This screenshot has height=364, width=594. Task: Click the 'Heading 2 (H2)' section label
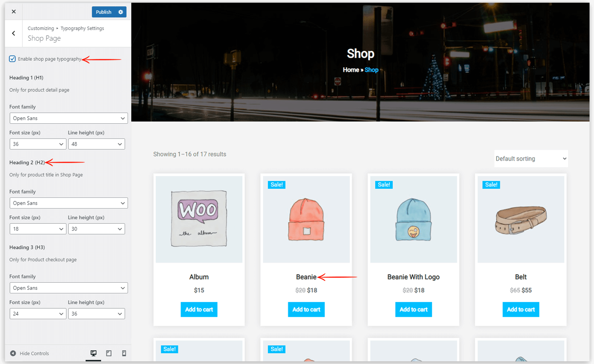point(27,163)
